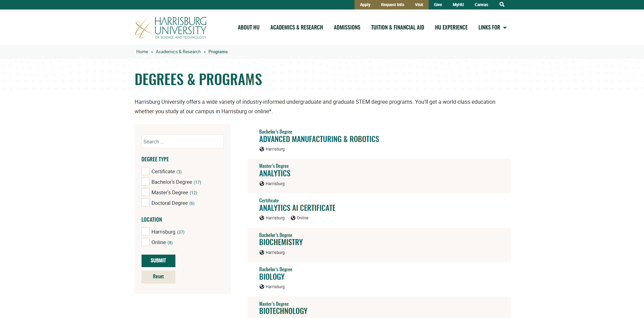Click the Visit link
The image size is (644, 318).
click(419, 5)
